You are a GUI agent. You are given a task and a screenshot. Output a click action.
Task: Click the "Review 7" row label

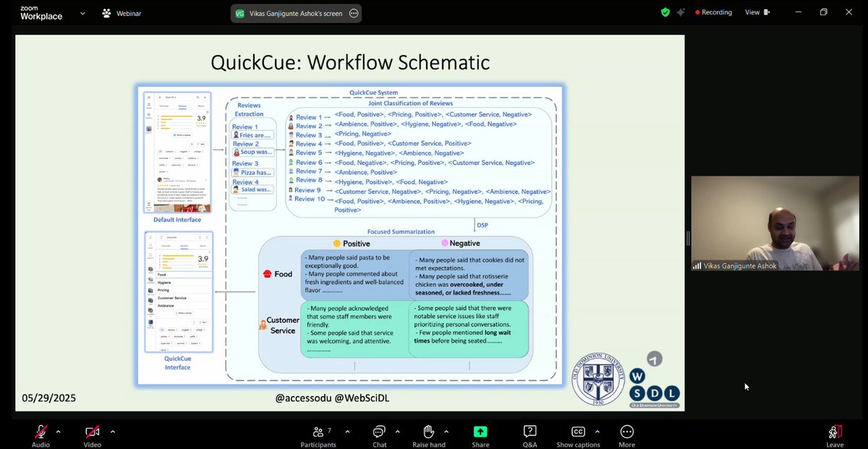tap(309, 171)
